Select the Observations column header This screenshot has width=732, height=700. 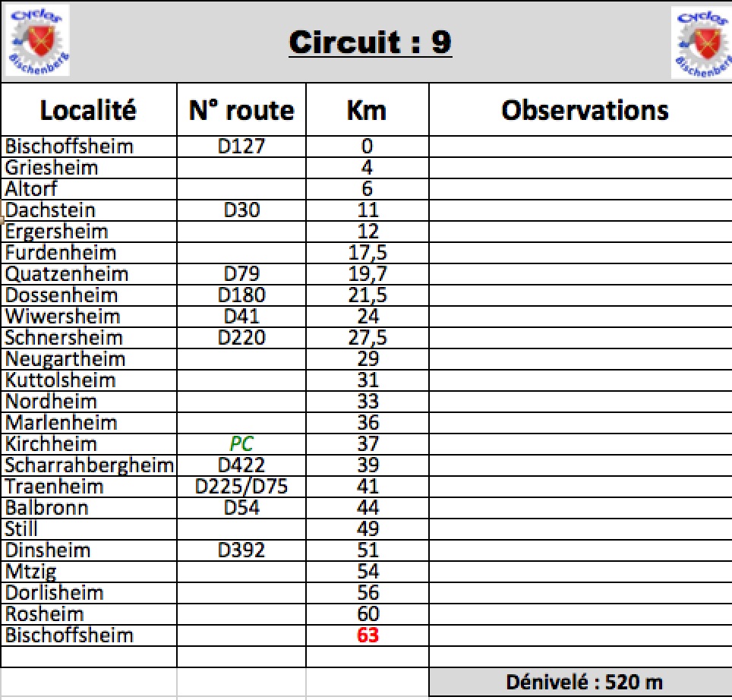(580, 110)
